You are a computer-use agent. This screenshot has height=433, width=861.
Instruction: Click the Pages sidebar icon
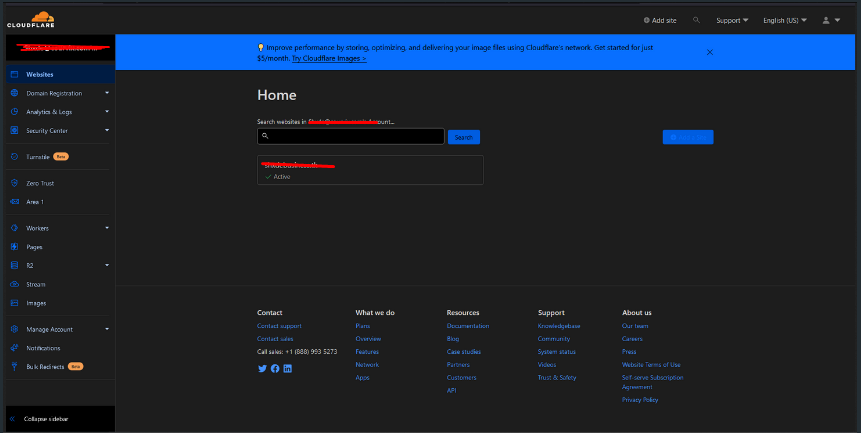(x=15, y=247)
